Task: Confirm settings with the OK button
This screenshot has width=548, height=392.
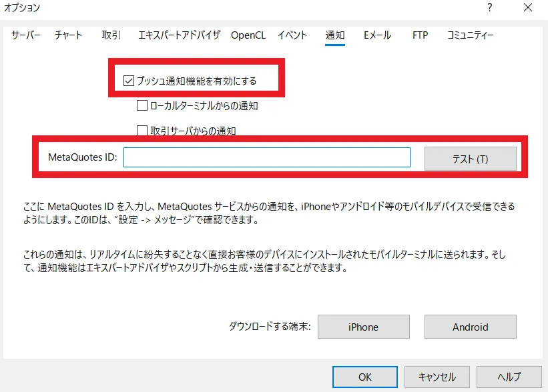Action: [364, 377]
